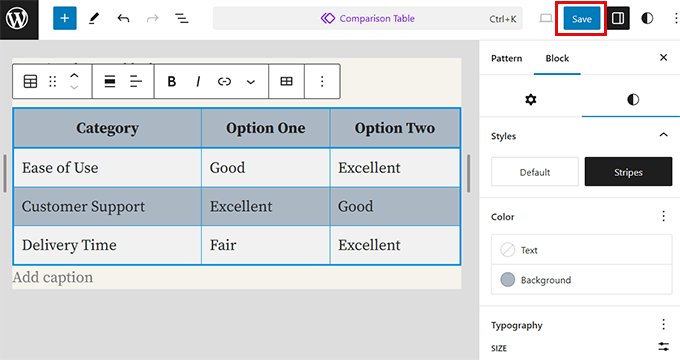The height and width of the screenshot is (360, 680).
Task: Undo the last change
Action: point(123,18)
